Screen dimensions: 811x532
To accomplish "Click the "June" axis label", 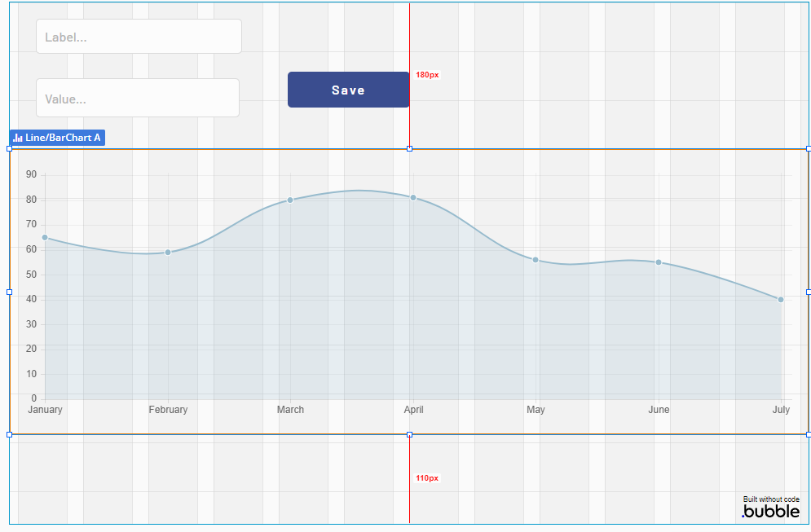I will tap(659, 410).
